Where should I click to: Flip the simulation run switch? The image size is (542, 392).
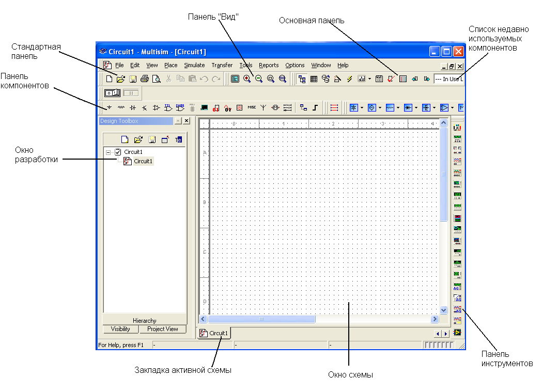(x=112, y=93)
